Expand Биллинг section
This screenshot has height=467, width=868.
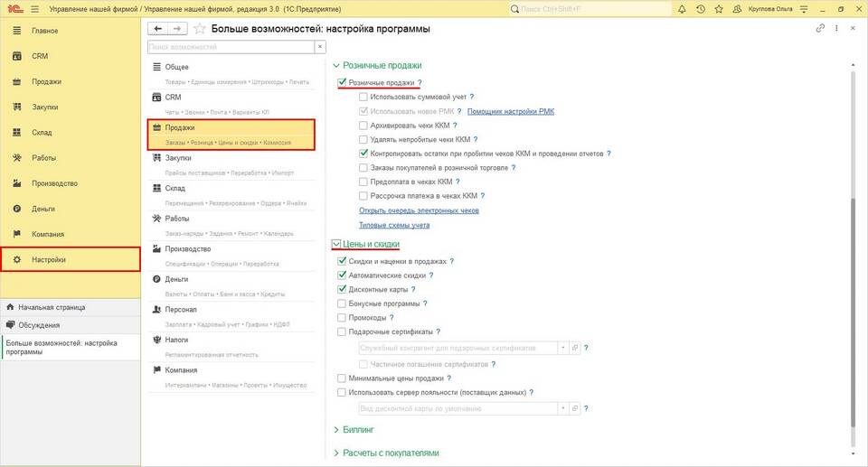click(x=336, y=429)
